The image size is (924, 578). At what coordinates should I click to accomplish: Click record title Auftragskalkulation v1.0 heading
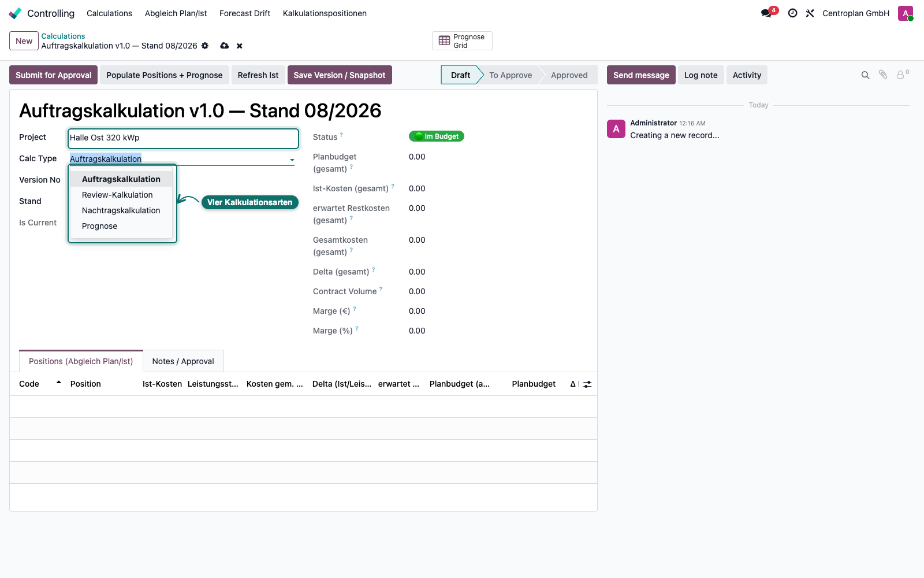tap(200, 110)
